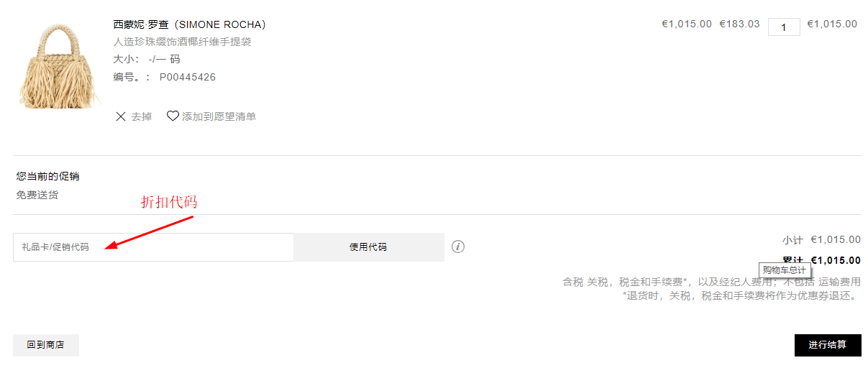The width and height of the screenshot is (868, 391).
Task: Click the X remove icon
Action: point(121,116)
